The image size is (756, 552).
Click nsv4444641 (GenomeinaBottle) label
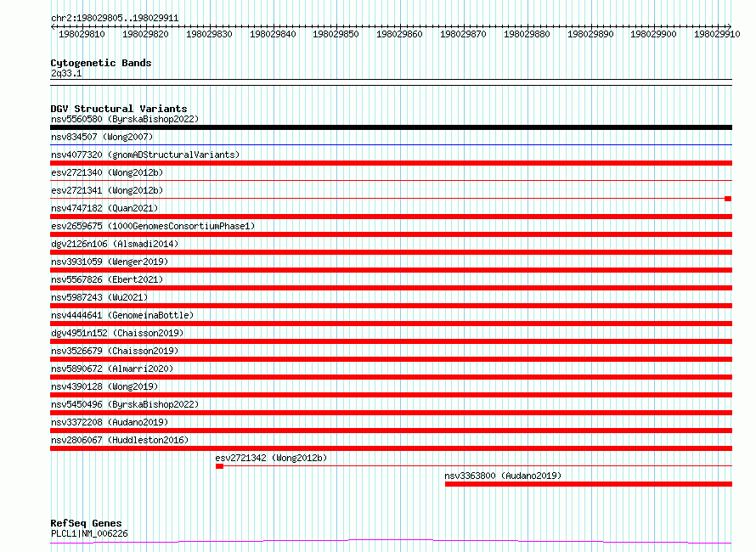[122, 315]
